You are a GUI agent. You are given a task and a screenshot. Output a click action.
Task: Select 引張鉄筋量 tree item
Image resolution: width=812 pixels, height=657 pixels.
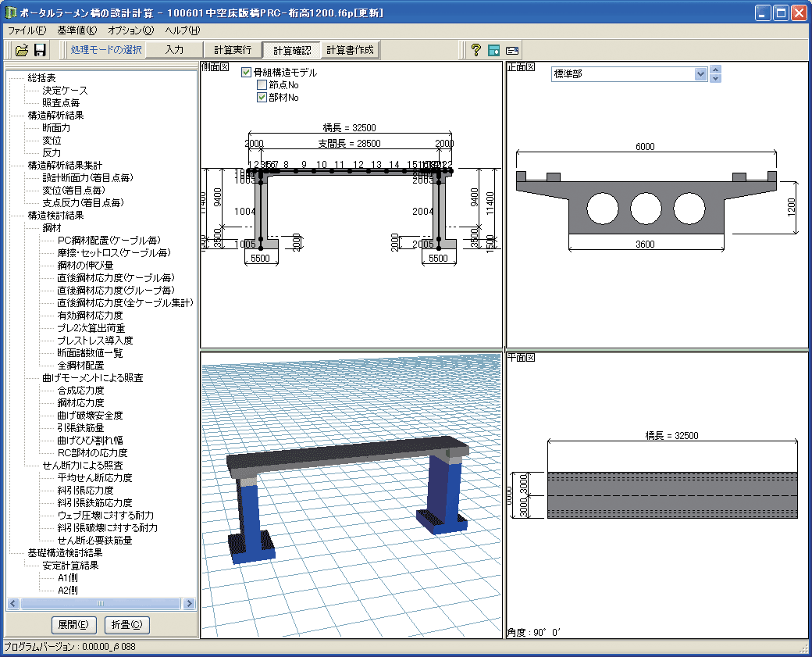[x=80, y=427]
